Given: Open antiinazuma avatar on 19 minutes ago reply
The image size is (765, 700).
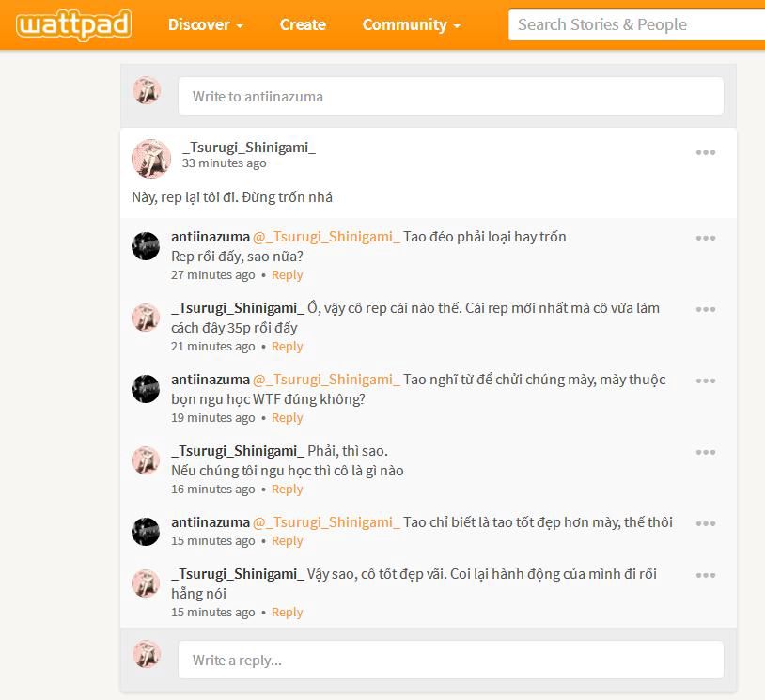Looking at the screenshot, I should (146, 389).
